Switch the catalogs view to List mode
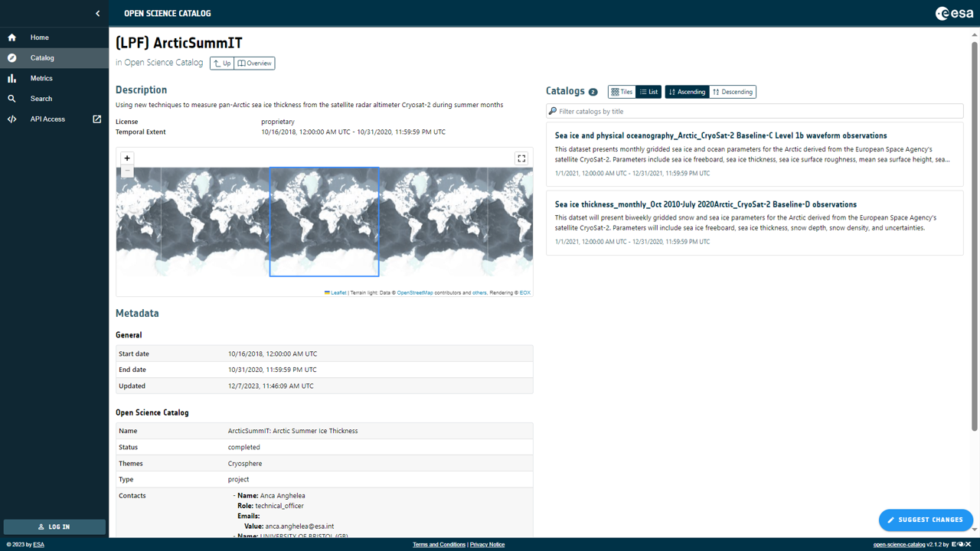The image size is (980, 551). pos(648,91)
